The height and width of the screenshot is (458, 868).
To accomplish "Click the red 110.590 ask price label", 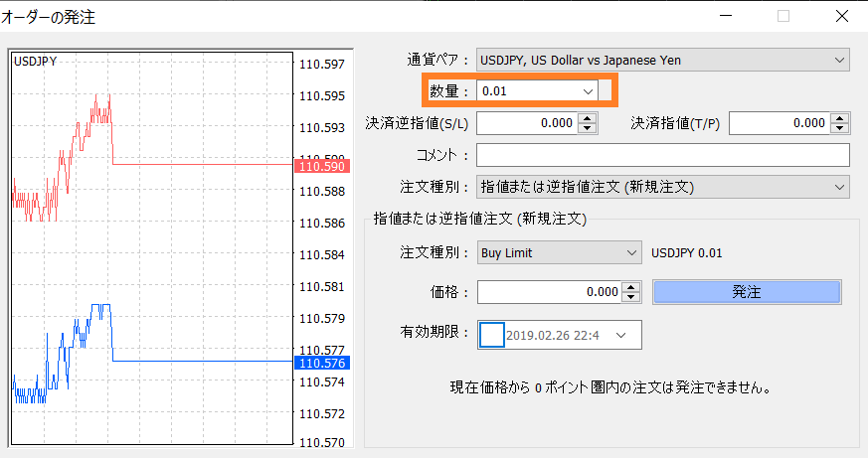I will (321, 166).
